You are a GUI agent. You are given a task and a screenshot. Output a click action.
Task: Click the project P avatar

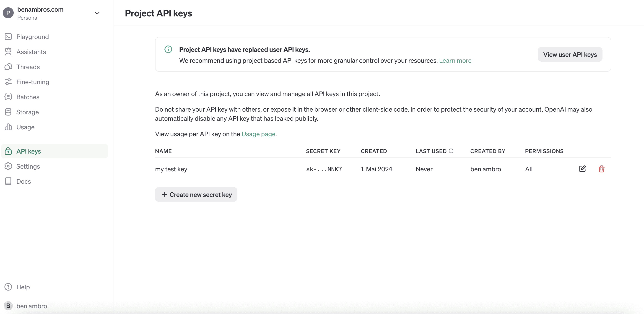tap(8, 13)
